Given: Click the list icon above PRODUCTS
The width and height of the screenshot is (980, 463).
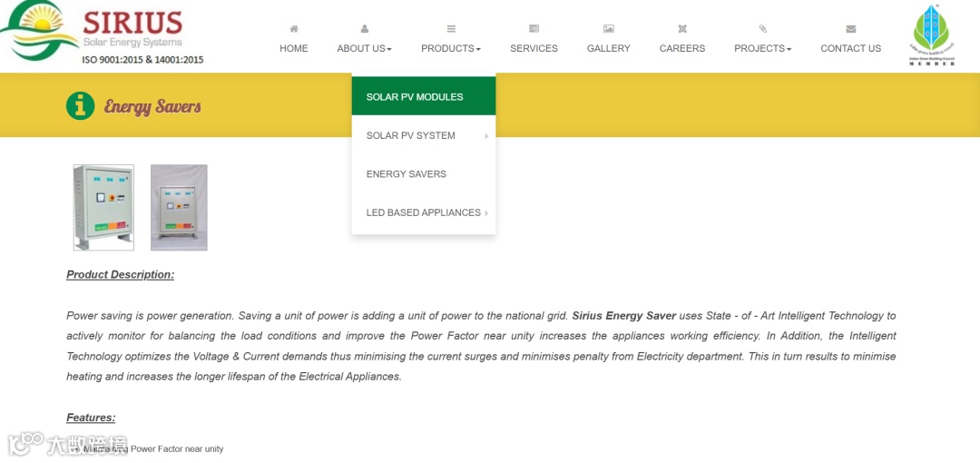Looking at the screenshot, I should coord(451,29).
